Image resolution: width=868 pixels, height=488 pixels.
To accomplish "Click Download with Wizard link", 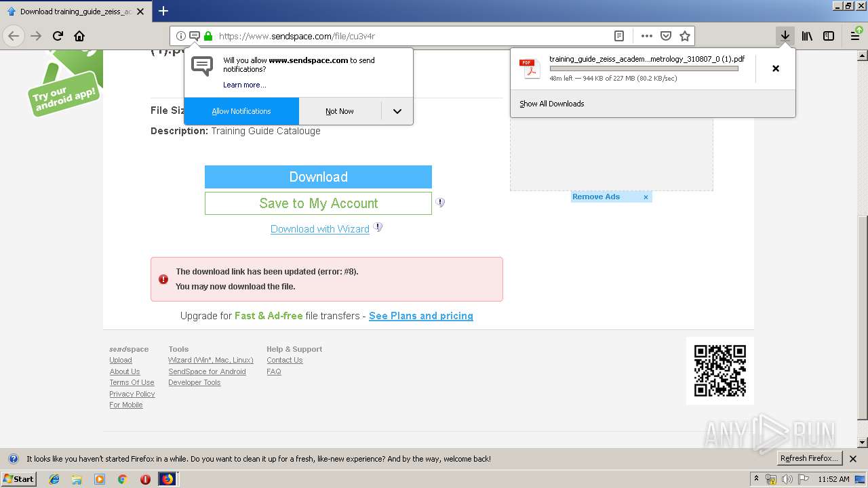I will (320, 229).
